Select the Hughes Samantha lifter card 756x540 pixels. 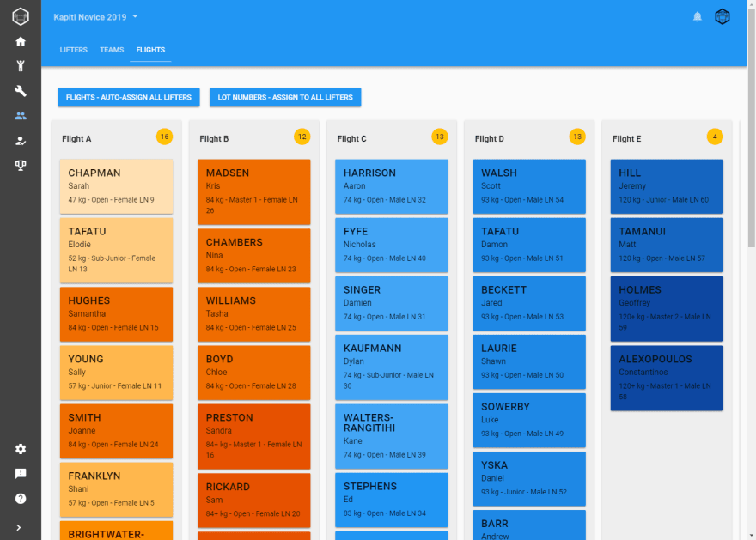tap(116, 314)
